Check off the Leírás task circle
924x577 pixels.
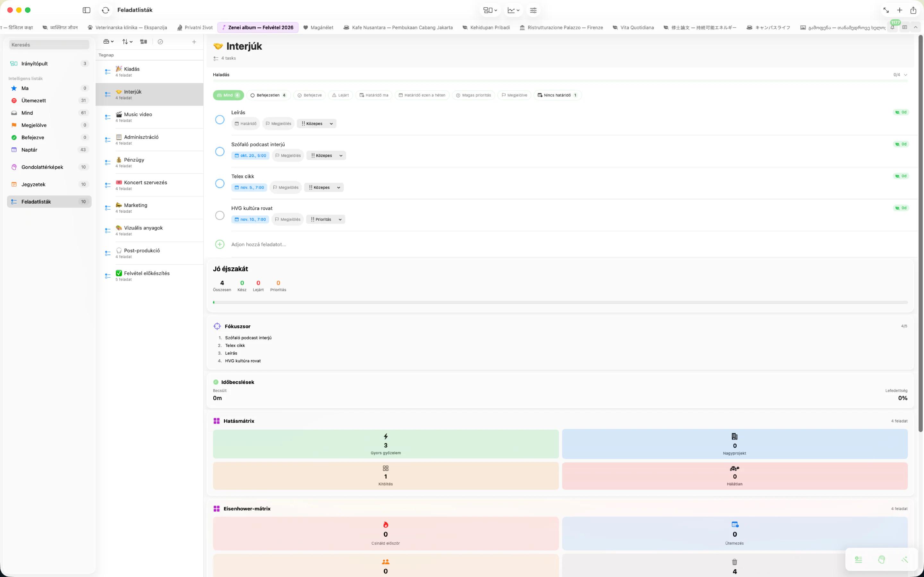[219, 120]
